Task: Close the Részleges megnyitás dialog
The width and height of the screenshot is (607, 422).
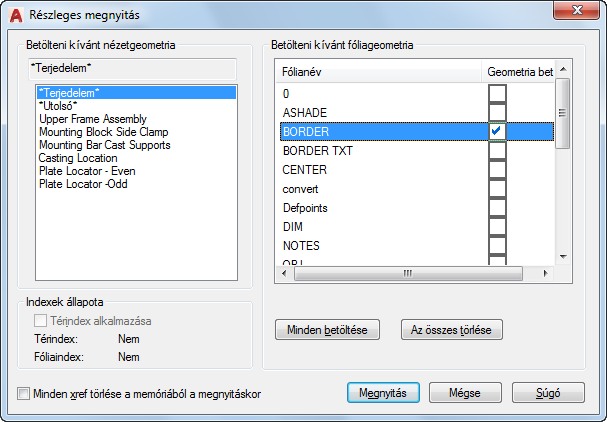Action: pyautogui.click(x=576, y=10)
